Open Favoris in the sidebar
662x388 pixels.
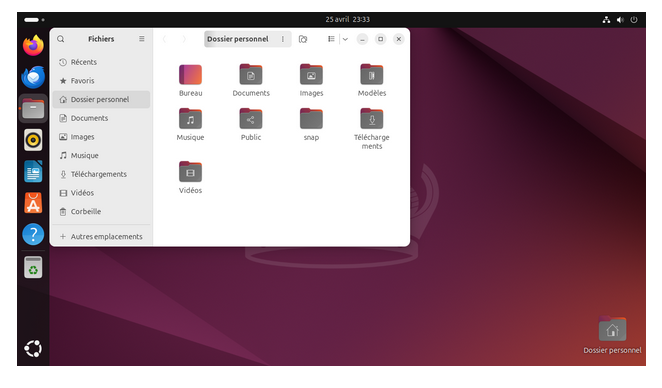point(101,81)
